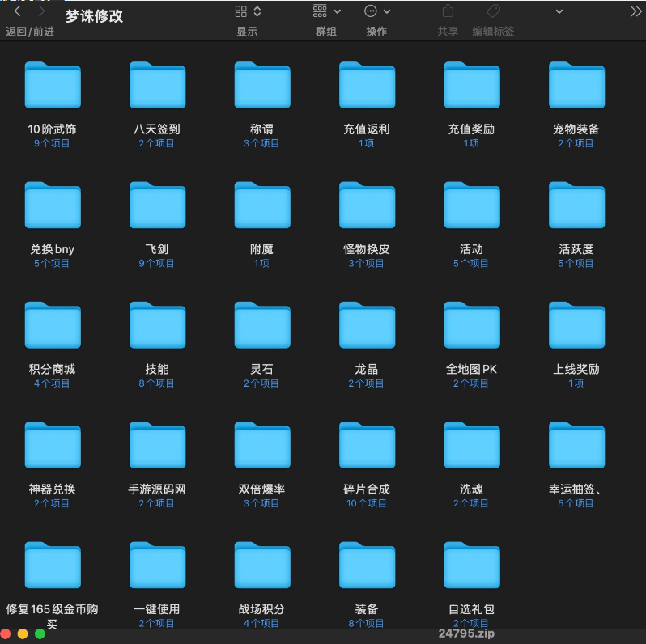The width and height of the screenshot is (646, 644).
Task: Go back using the left chevron
Action: tap(18, 11)
